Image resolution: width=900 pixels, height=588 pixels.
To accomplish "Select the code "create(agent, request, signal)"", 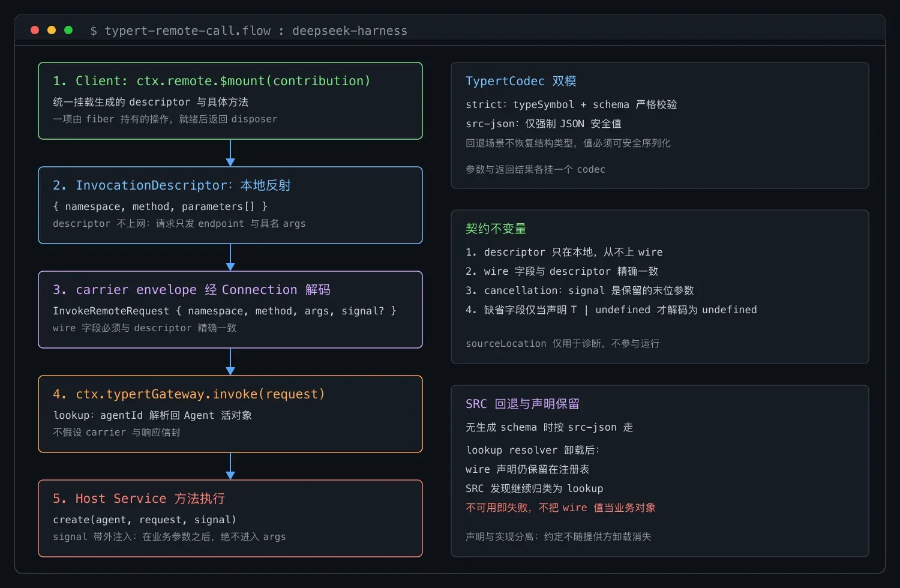I will 145,520.
